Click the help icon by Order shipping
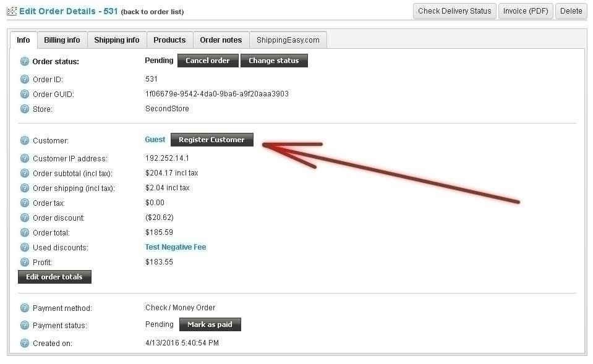 pos(25,188)
